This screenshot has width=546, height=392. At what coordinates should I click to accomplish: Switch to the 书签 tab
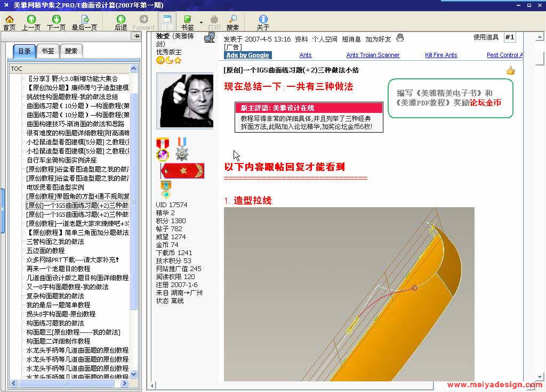(48, 51)
